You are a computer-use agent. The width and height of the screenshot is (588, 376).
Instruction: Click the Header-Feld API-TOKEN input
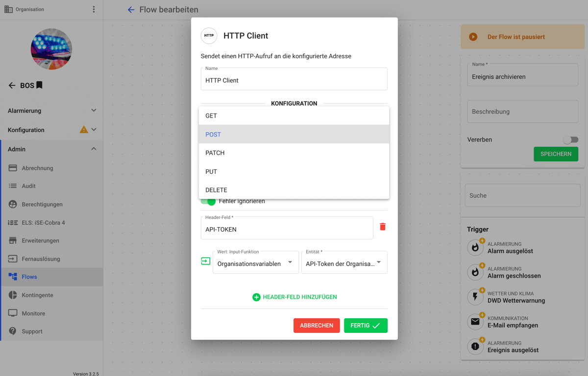click(x=287, y=228)
